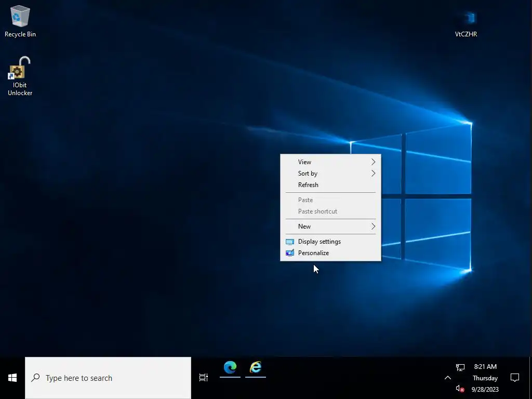Open the Action Center notifications icon
Screen dimensions: 532x399
(515, 378)
